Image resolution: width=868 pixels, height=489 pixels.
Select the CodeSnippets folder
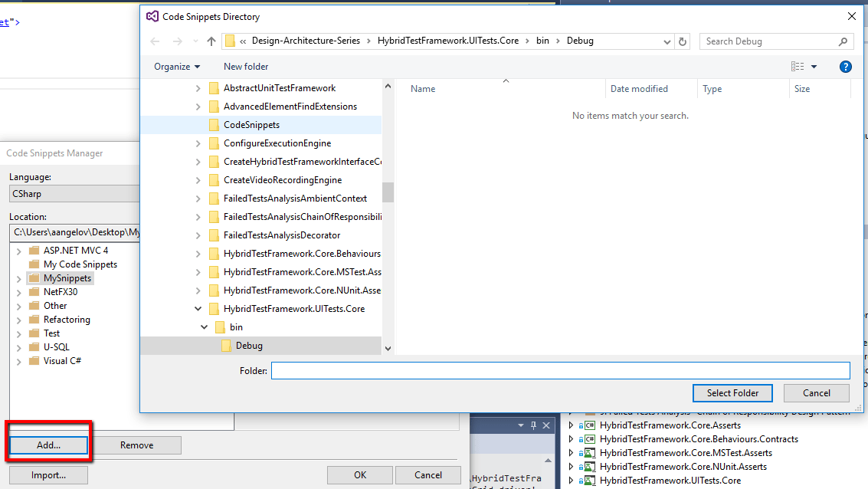251,125
